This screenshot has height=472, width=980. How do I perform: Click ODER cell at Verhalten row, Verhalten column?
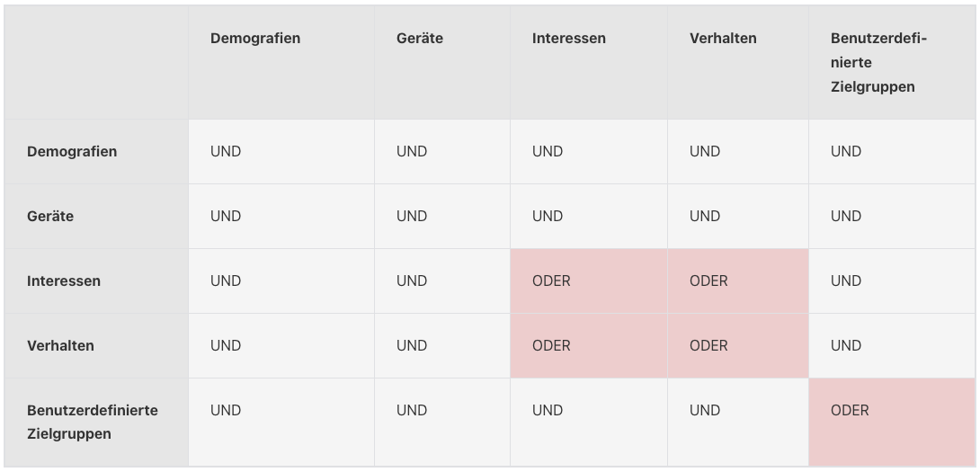(708, 346)
